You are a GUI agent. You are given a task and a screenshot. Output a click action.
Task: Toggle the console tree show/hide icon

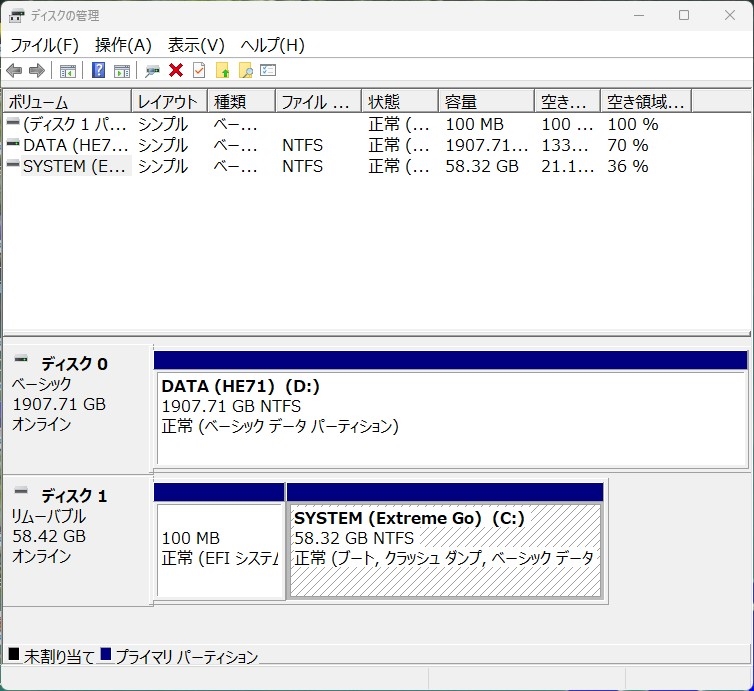coord(68,71)
